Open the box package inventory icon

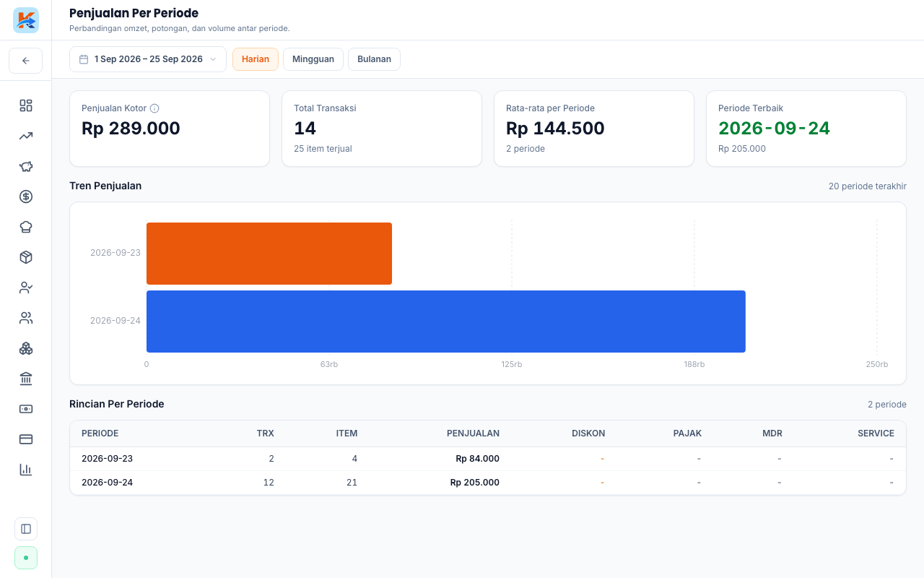click(x=26, y=257)
